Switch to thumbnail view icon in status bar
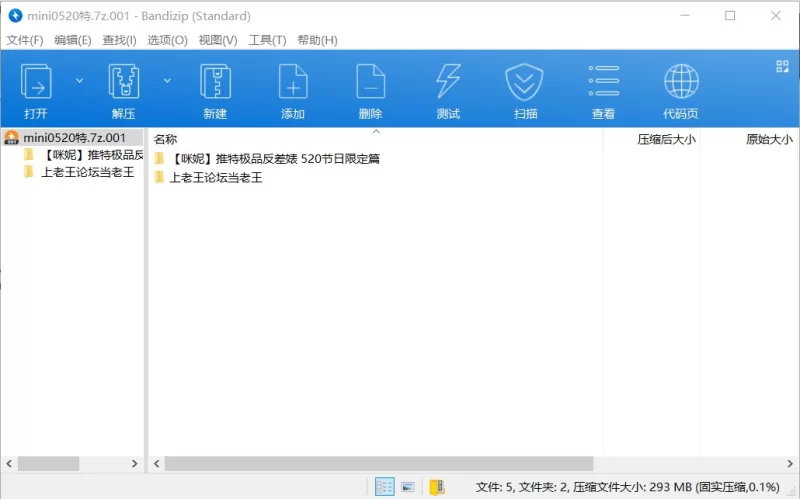Screen dimensions: 800x499 [408, 487]
